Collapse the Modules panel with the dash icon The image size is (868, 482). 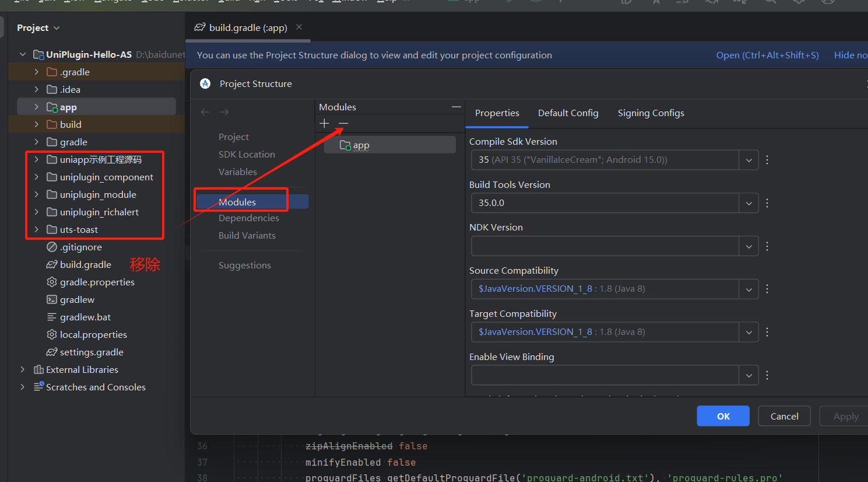coord(456,107)
